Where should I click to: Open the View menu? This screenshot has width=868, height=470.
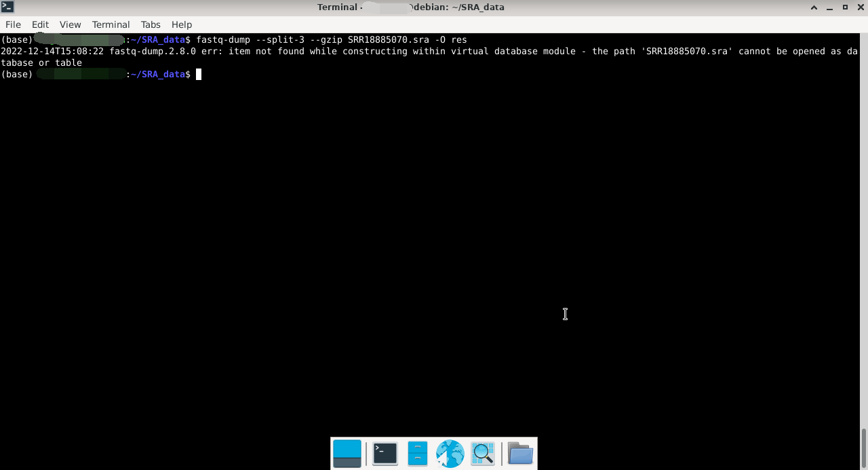click(70, 24)
